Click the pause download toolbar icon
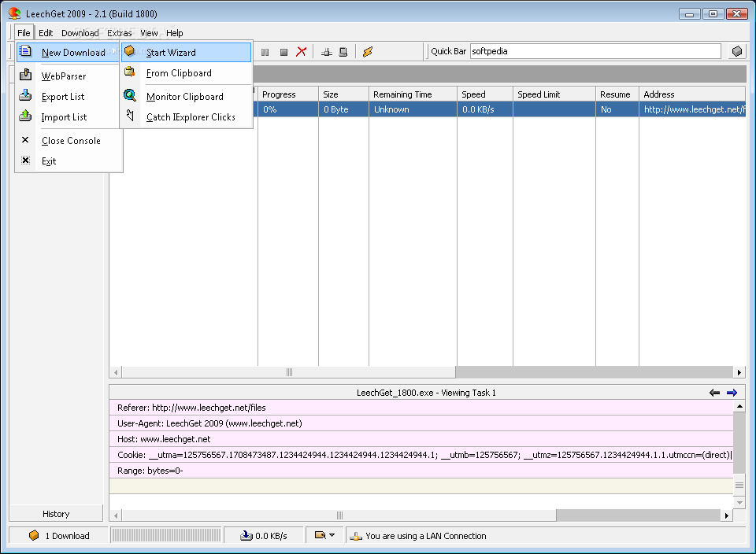 tap(265, 52)
